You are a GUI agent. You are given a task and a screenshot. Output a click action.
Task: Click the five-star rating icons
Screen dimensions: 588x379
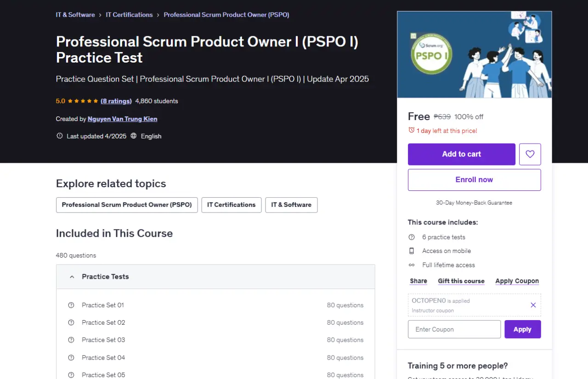pyautogui.click(x=83, y=101)
